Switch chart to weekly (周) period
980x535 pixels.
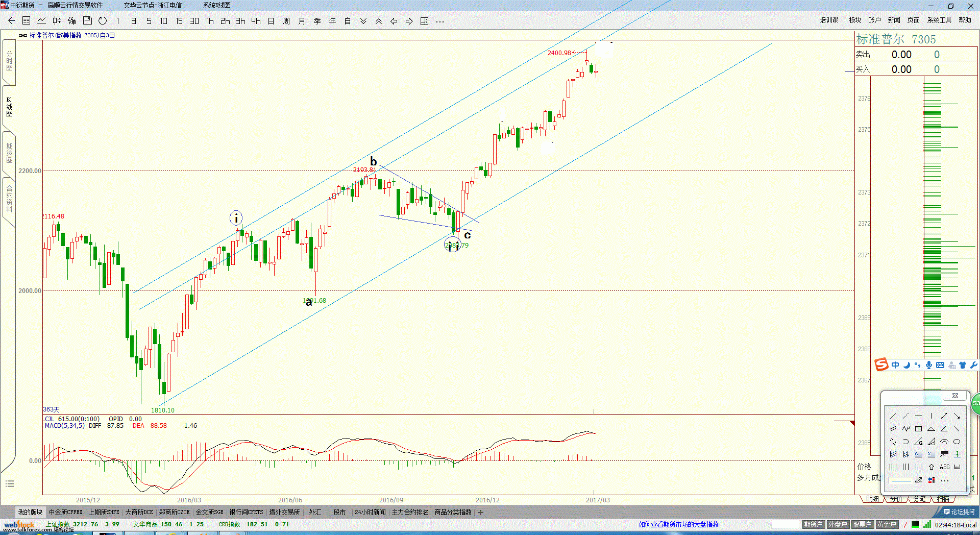[x=286, y=21]
